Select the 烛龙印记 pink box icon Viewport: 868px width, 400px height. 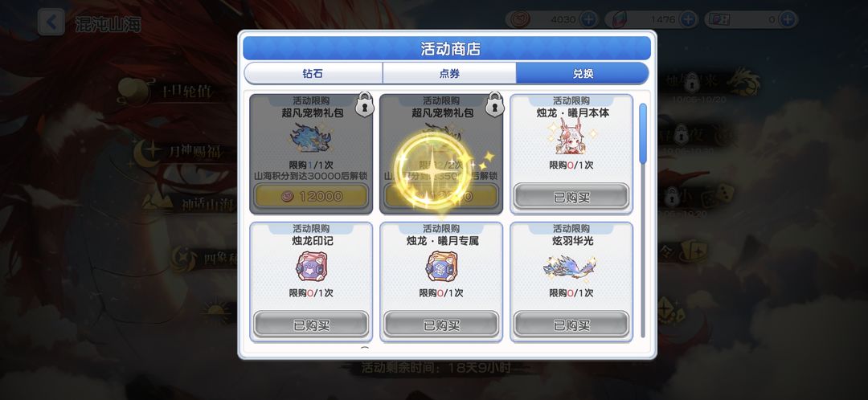[x=311, y=267]
